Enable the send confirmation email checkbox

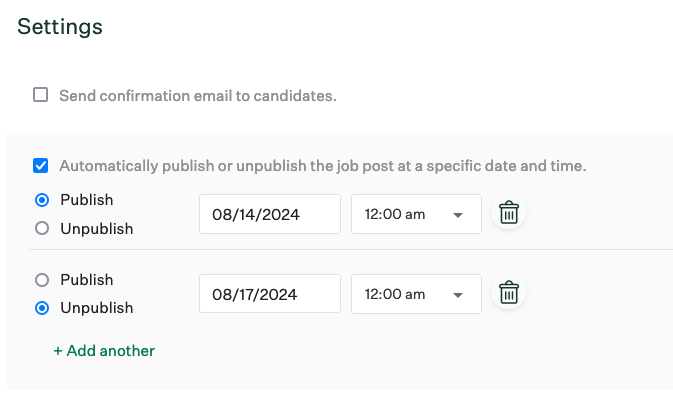pos(41,95)
